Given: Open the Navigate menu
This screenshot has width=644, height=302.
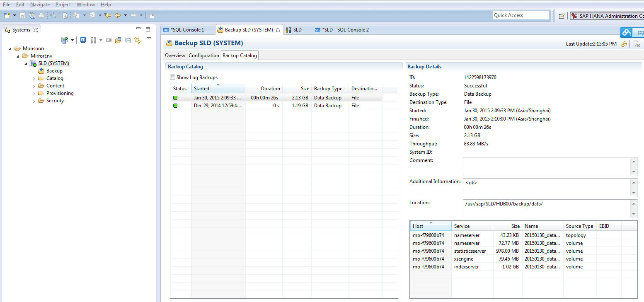Looking at the screenshot, I should pyautogui.click(x=40, y=5).
